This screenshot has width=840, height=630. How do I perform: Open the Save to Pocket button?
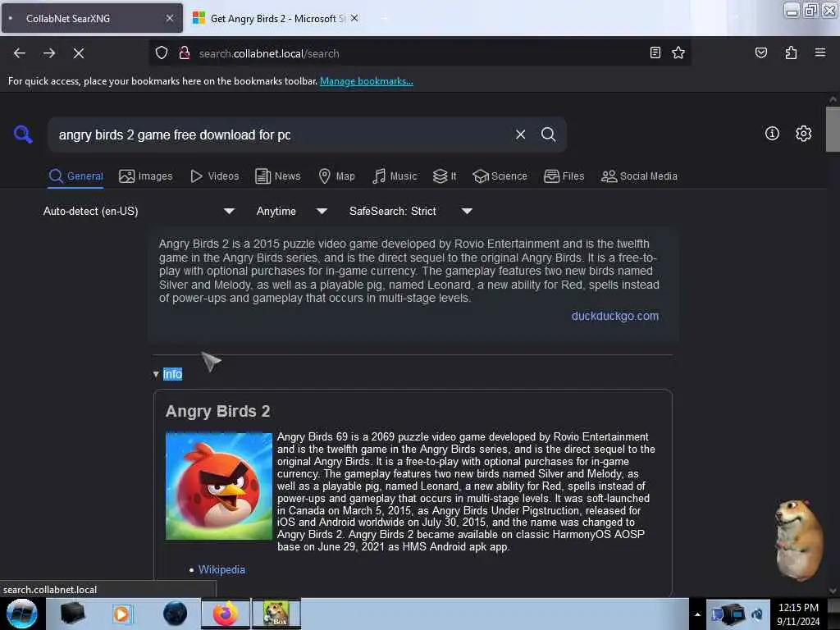click(x=760, y=52)
